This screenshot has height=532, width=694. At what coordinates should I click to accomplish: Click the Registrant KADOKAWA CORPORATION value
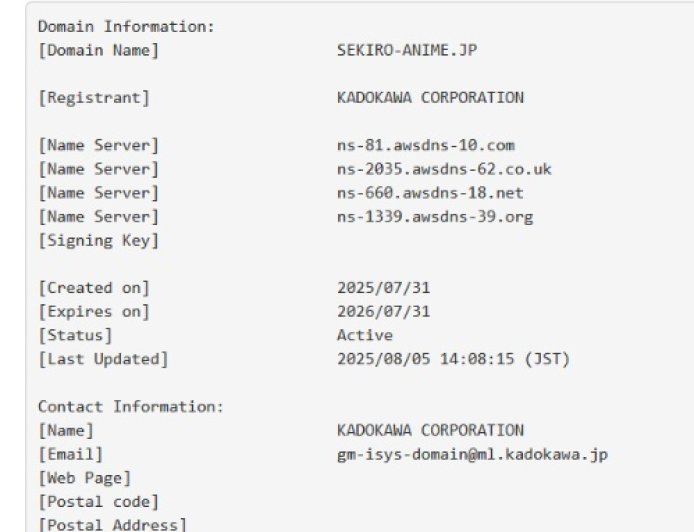430,98
